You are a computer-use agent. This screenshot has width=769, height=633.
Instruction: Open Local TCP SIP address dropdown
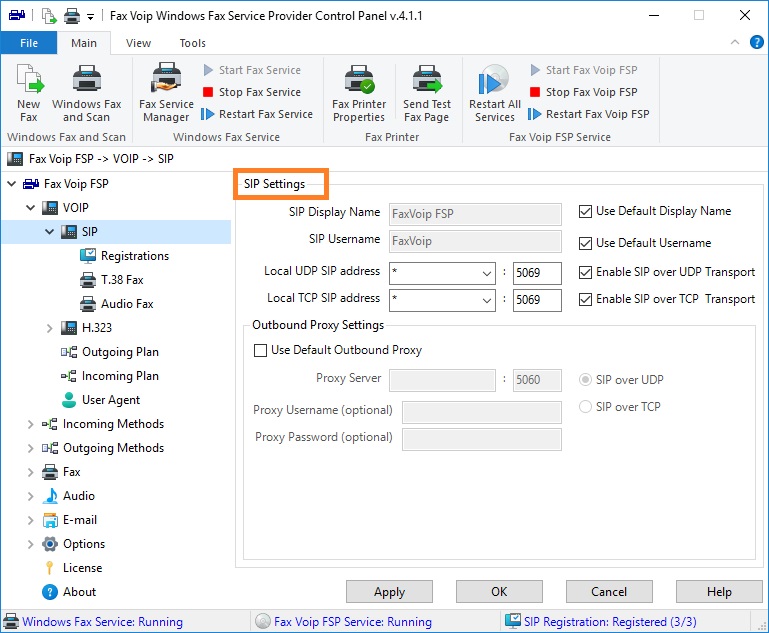click(x=487, y=300)
